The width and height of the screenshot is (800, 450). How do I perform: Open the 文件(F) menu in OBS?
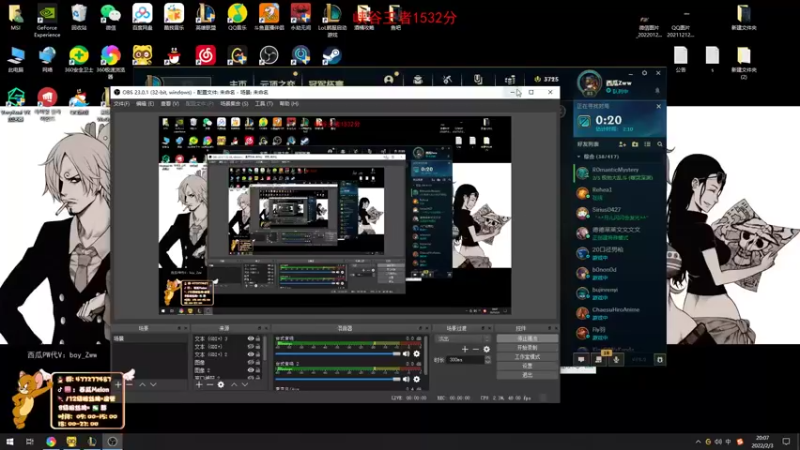pos(121,104)
